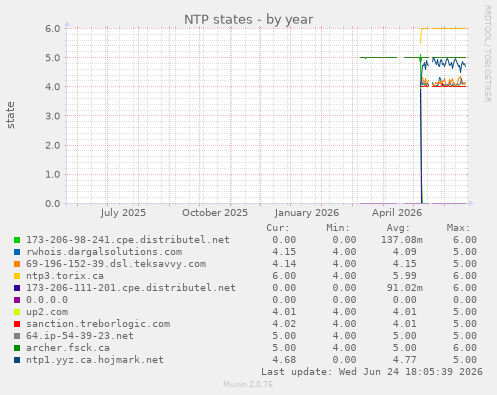The height and width of the screenshot is (395, 497).
Task: Click the blue swatch for rwhois.dargalsolutions.com
Action: [x=17, y=252]
